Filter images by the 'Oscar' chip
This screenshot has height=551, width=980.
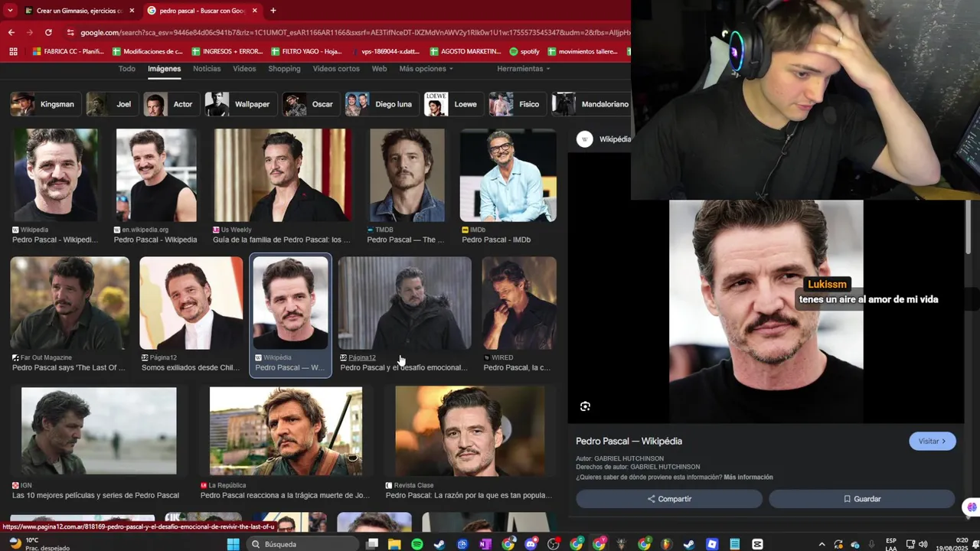310,104
